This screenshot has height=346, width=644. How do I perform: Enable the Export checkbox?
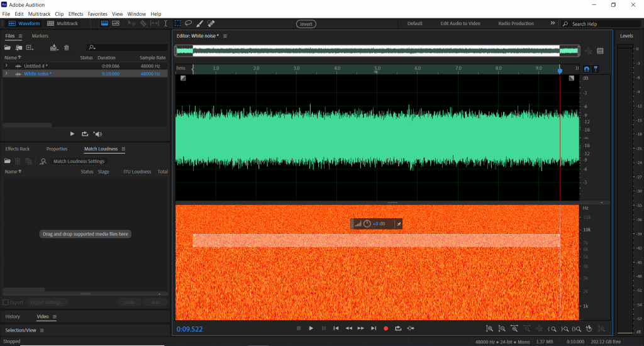coord(6,303)
